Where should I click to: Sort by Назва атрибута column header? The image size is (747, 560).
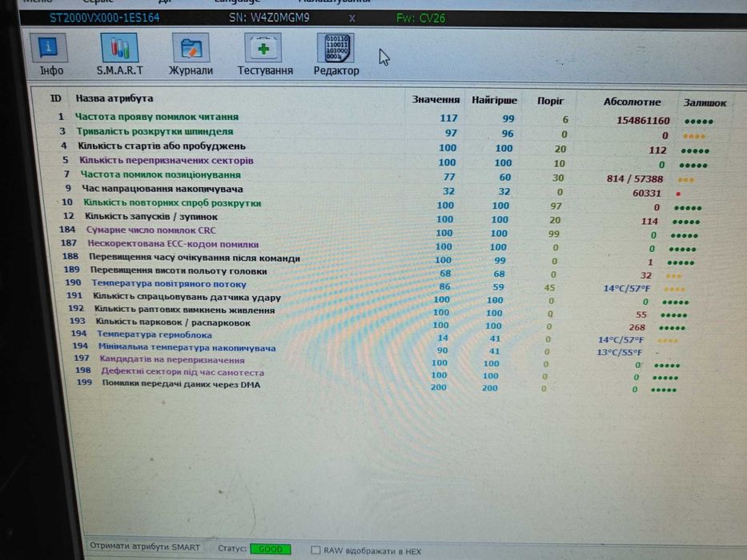pos(114,98)
